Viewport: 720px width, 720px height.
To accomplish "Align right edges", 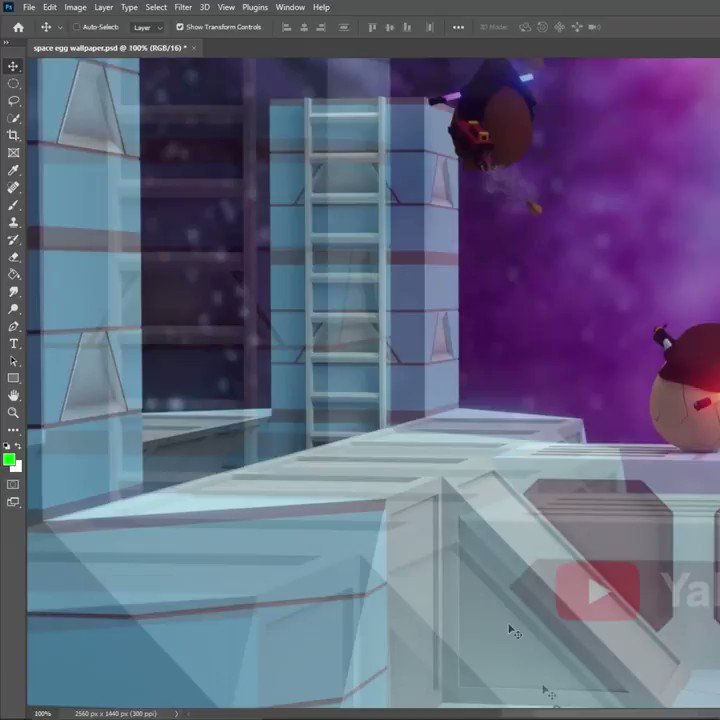I will 321,28.
